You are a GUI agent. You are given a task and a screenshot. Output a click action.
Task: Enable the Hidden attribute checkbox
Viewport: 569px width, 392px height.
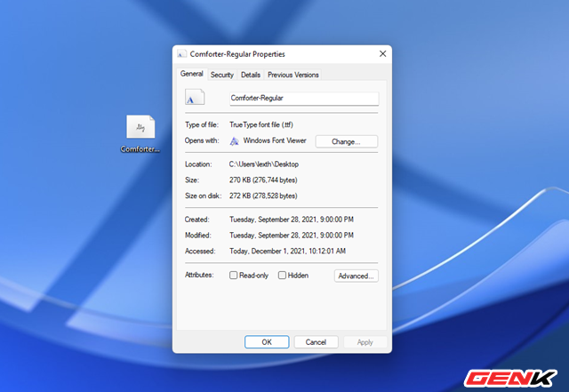pos(282,276)
